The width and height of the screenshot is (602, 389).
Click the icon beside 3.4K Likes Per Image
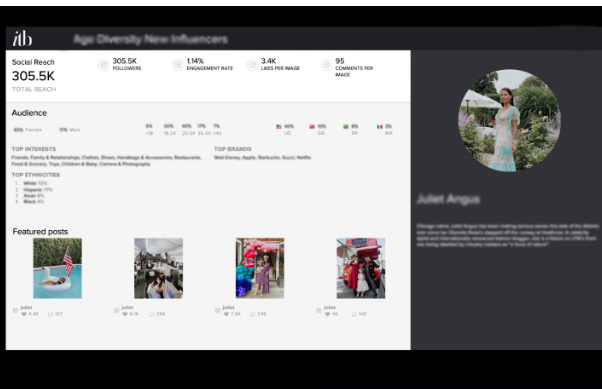pyautogui.click(x=252, y=65)
